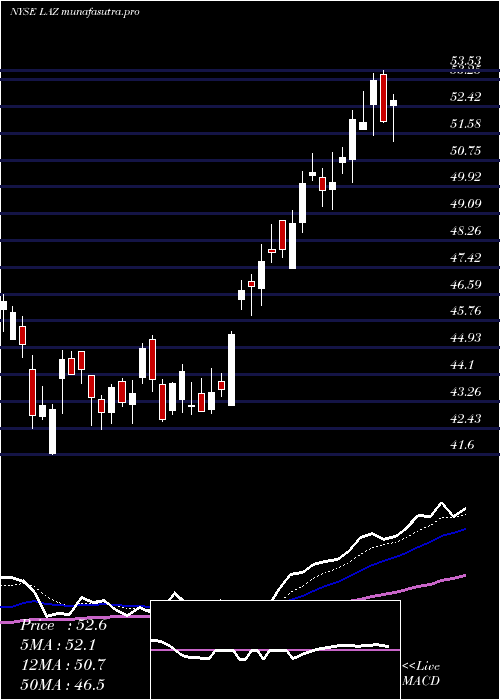Click the tall red candlestick near the 53.53 high
The width and height of the screenshot is (500, 700).
coord(383,98)
